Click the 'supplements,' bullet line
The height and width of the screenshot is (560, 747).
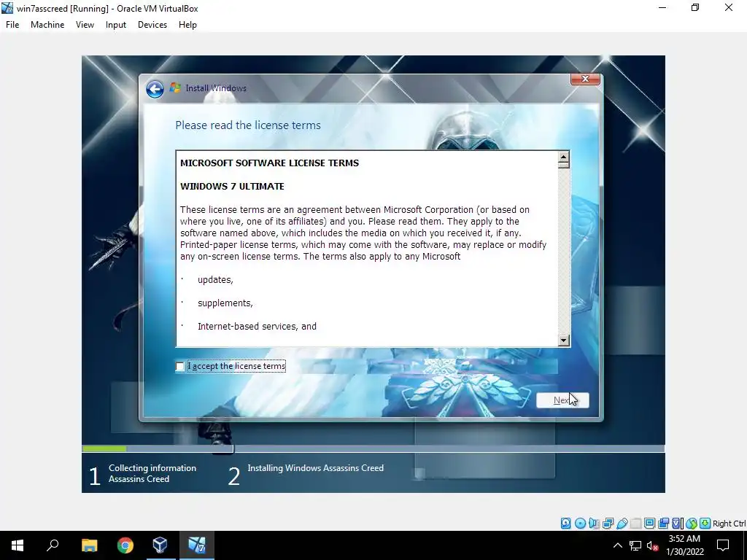coord(225,303)
